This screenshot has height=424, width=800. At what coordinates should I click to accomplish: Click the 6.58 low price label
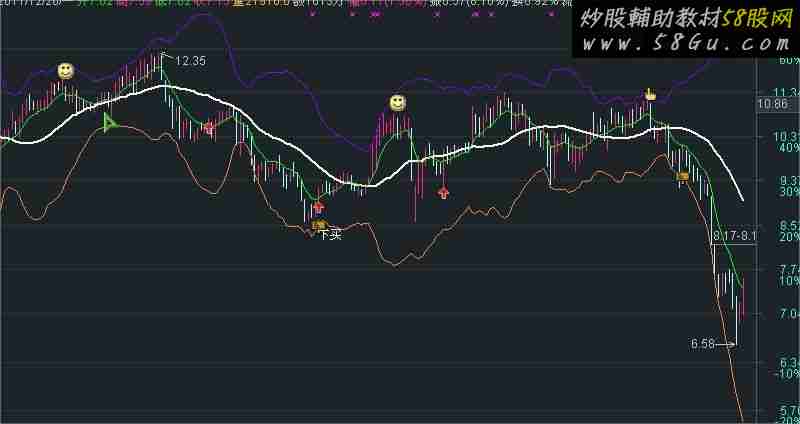click(x=704, y=344)
